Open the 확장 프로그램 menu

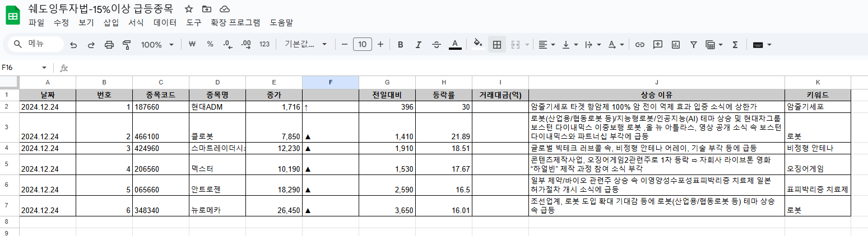pos(235,23)
